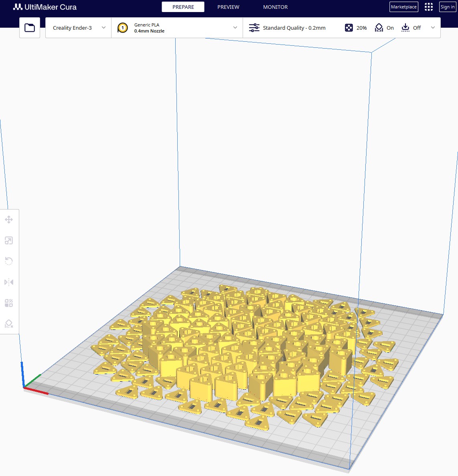Select the Mirror tool in left toolbar
Screen dimensions: 458x476
click(9, 282)
